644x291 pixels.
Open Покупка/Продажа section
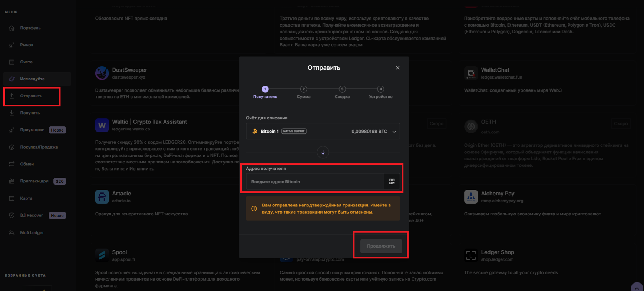(x=39, y=147)
